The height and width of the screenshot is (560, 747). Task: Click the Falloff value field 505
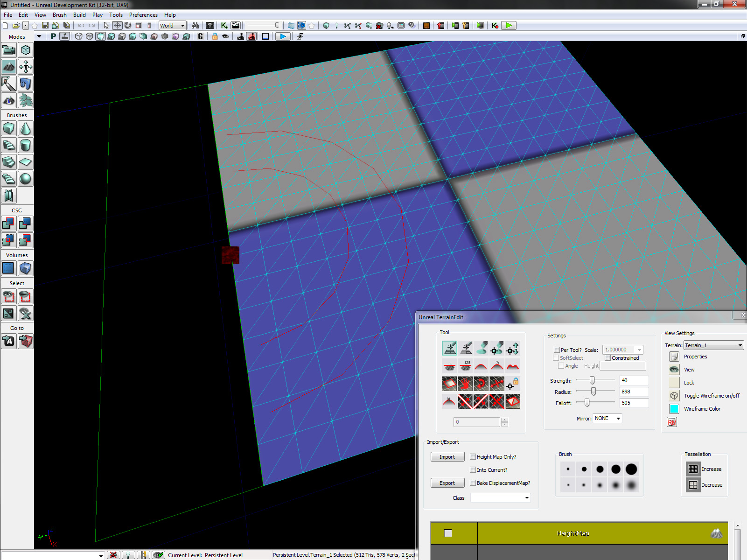[x=634, y=403]
